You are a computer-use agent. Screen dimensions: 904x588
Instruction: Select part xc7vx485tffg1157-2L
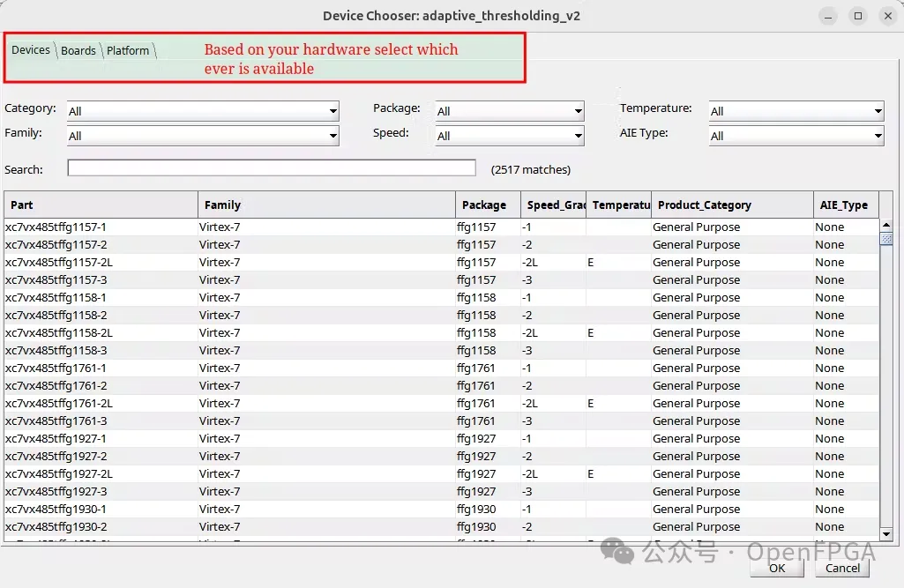442,263
